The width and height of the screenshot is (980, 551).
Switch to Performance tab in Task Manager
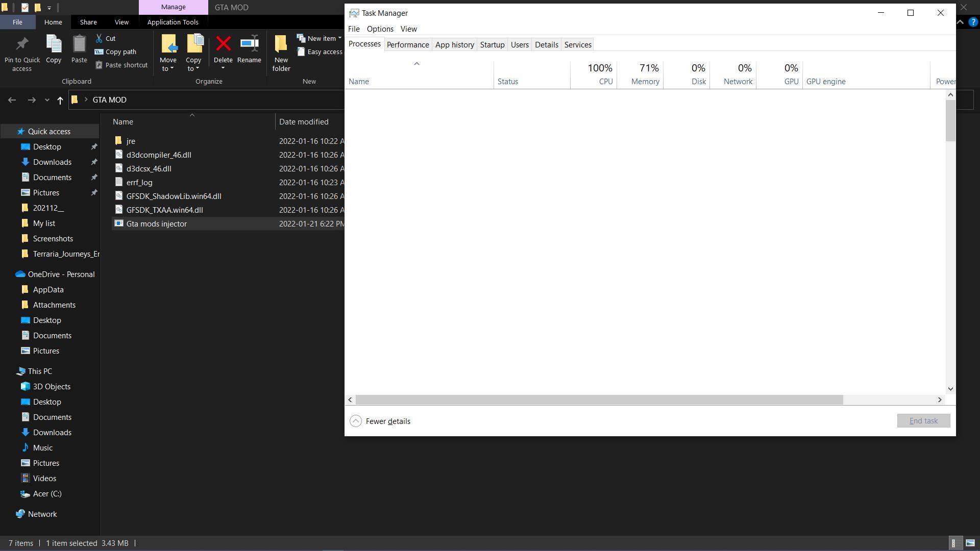[407, 45]
